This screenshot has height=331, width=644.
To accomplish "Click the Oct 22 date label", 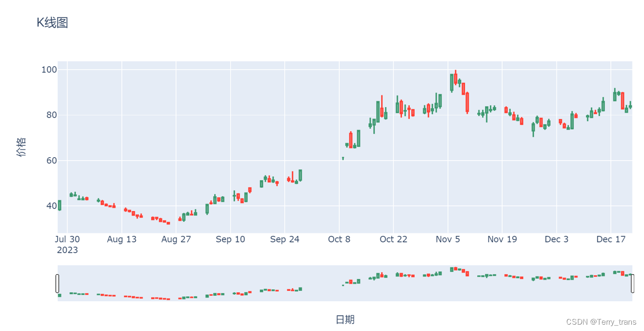I will [394, 239].
